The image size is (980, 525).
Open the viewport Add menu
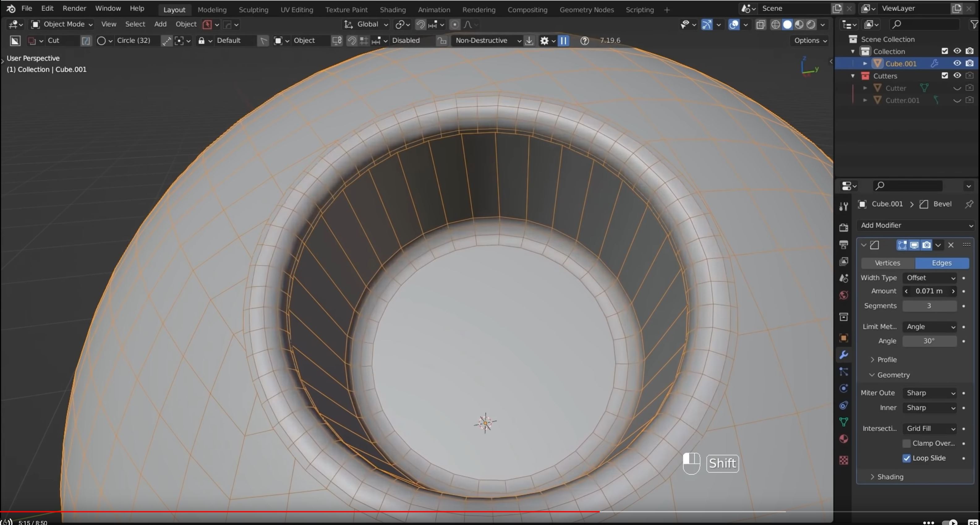click(x=160, y=24)
